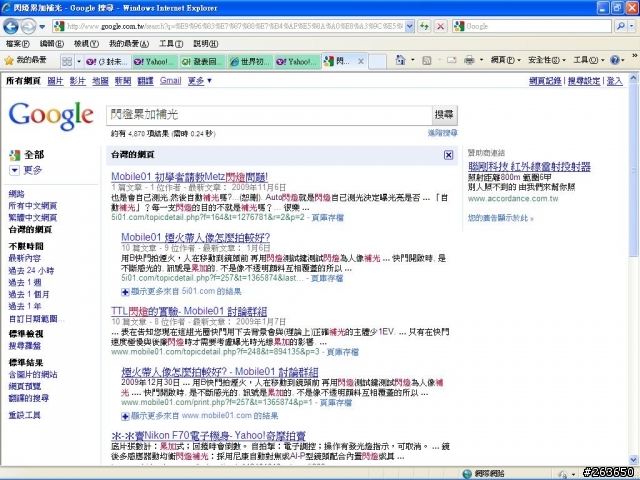Select 所有中文網頁 in the sidebar
640x480 pixels.
point(33,205)
